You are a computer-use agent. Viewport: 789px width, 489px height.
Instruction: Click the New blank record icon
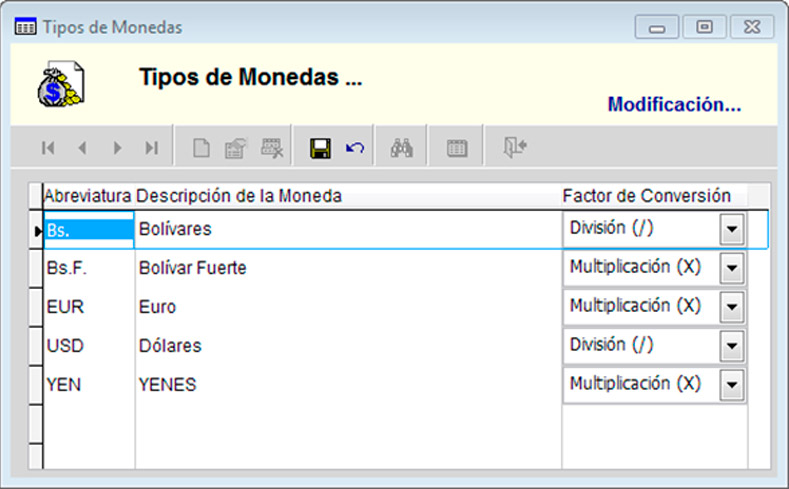201,148
